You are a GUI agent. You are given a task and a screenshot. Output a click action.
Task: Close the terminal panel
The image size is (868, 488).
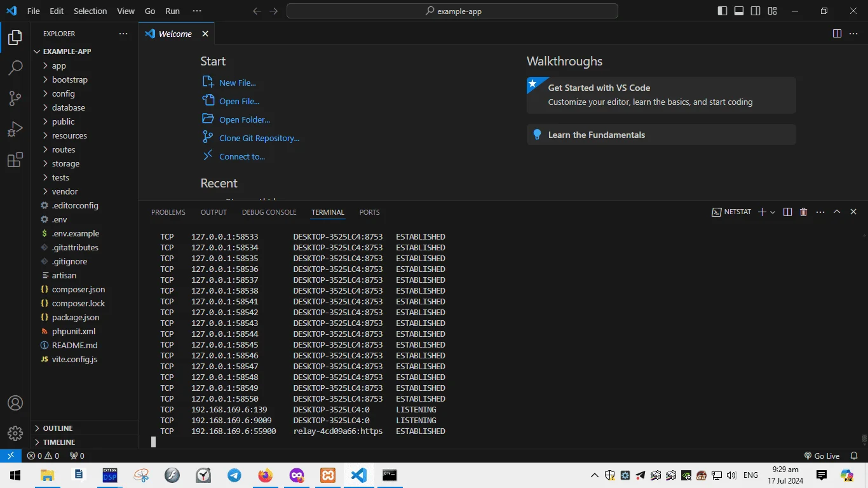[x=853, y=212]
